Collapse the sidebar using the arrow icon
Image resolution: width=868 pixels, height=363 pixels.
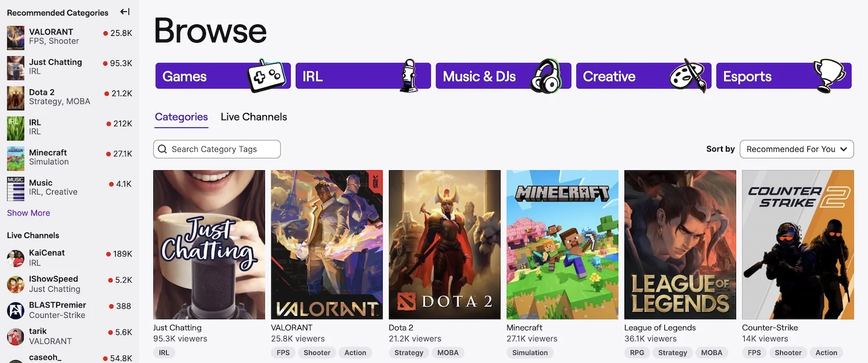[125, 12]
